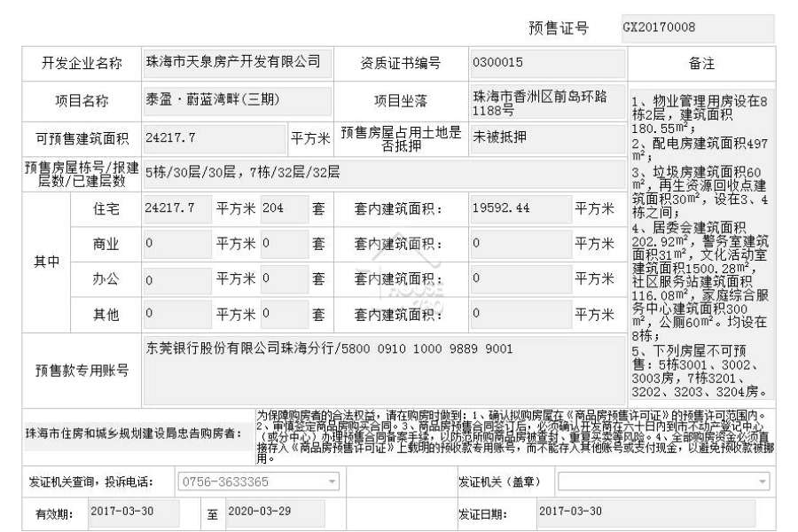Image resolution: width=798 pixels, height=532 pixels.
Task: Click the 有效期 end date 2020-03-29
Action: pyautogui.click(x=275, y=513)
